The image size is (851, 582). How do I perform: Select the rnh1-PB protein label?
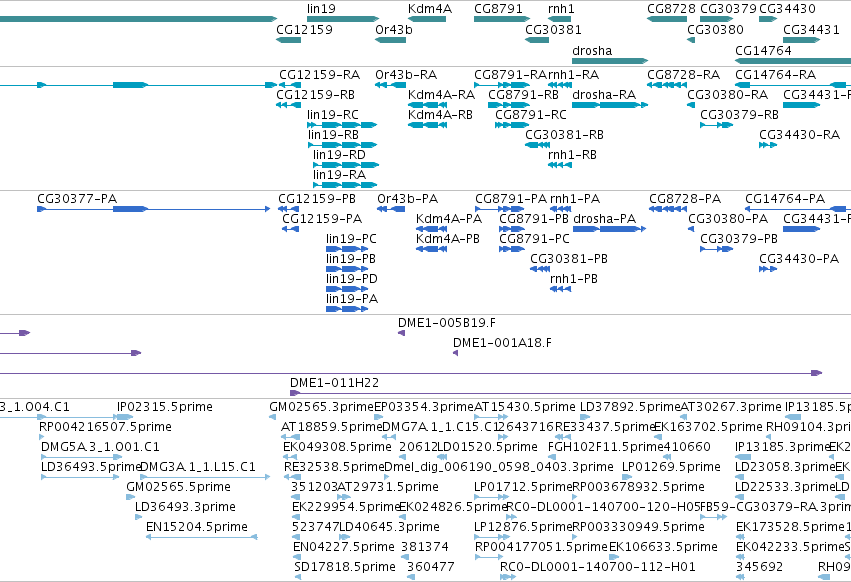[x=574, y=279]
